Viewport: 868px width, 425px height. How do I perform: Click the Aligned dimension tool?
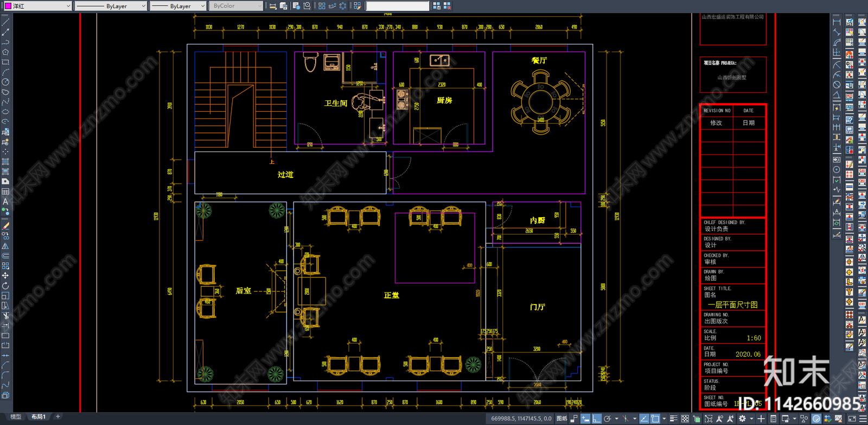[837, 32]
